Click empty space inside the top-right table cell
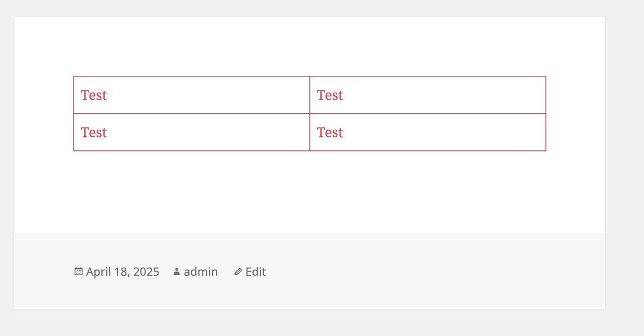 (x=443, y=95)
